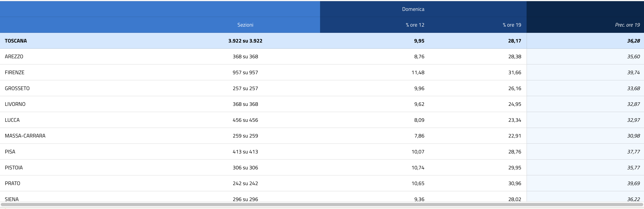Click Toscana's 3.922 su 3.922 sections cell
644x209 pixels.
(245, 41)
